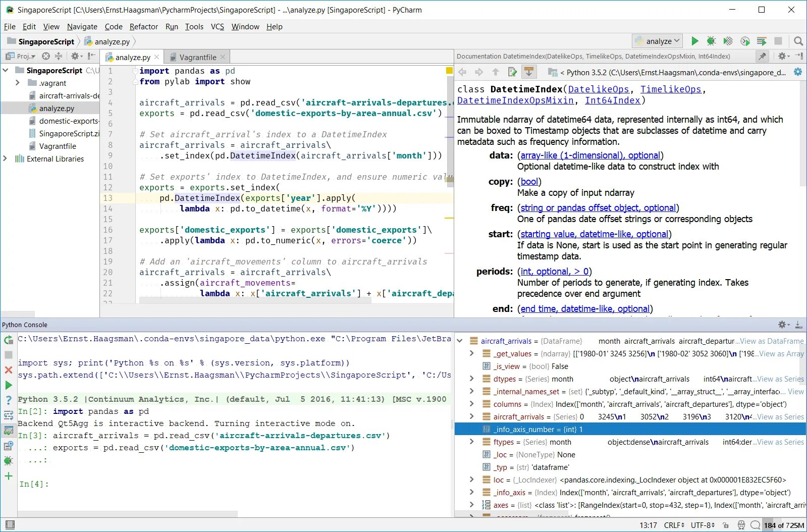Open Project panel gear menu

click(x=76, y=56)
